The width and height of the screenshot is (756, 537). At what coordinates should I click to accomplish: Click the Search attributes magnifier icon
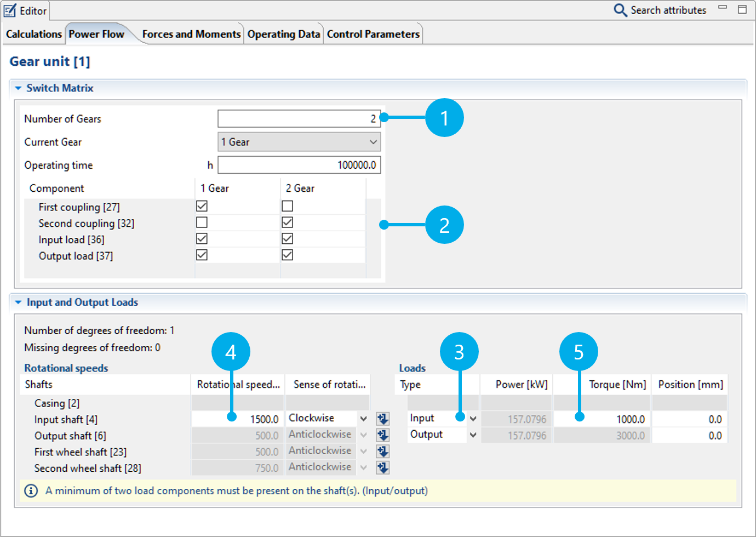click(x=620, y=10)
